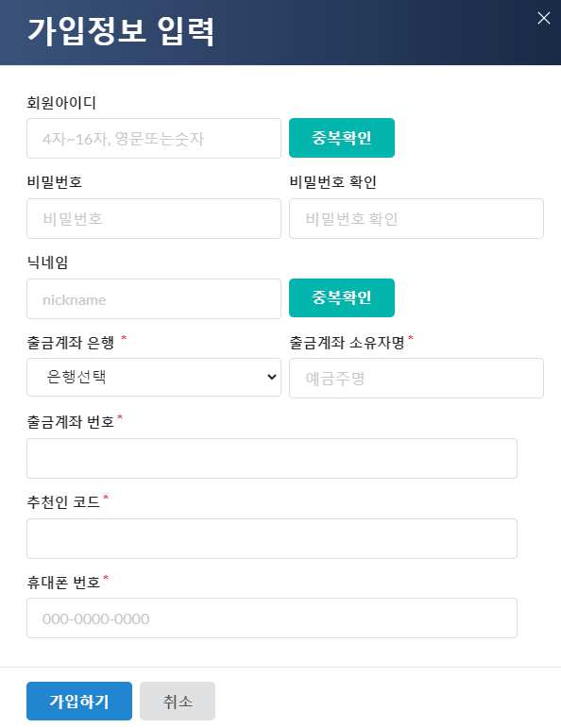Select the 추천인 코드 input box

(272, 538)
